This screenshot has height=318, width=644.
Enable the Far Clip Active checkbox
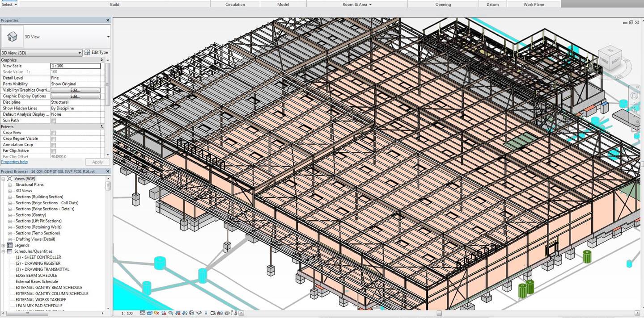(54, 151)
